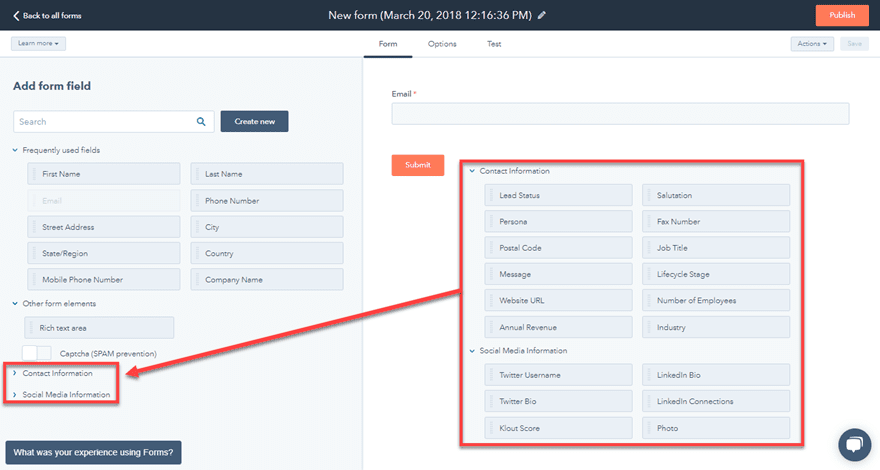Go Back to all forms
880x470 pixels.
52,16
